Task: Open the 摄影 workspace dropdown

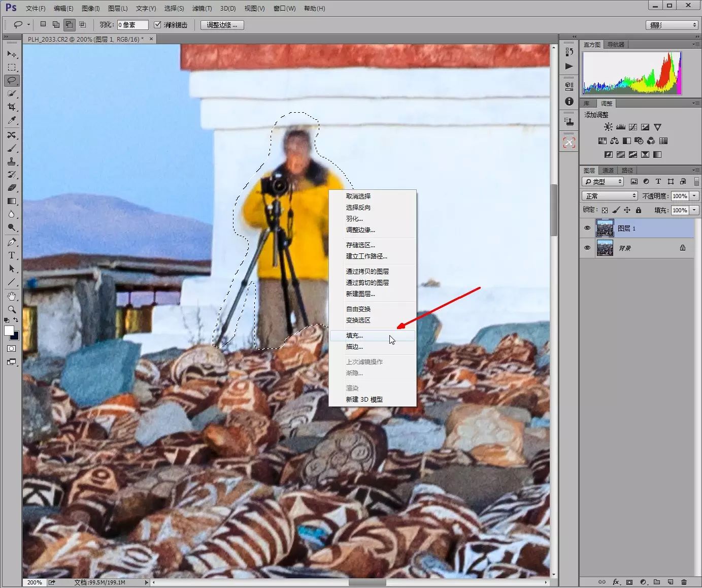Action: click(673, 25)
